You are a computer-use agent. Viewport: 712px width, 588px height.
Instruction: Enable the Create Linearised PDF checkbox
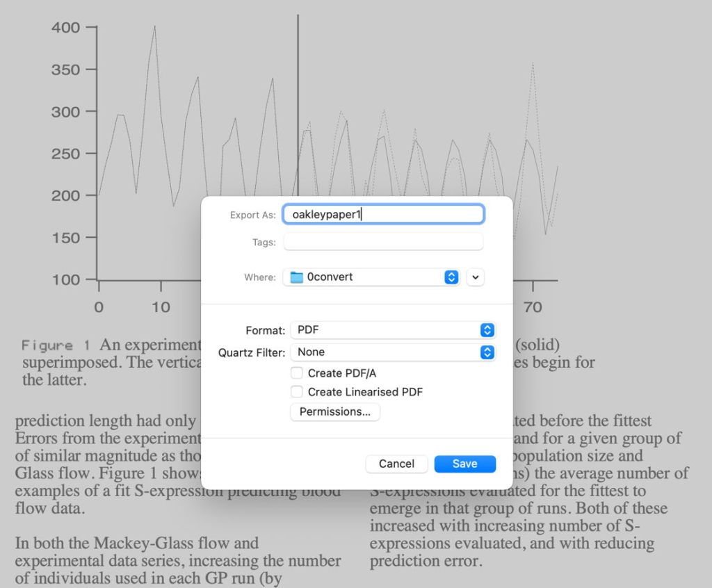(297, 392)
